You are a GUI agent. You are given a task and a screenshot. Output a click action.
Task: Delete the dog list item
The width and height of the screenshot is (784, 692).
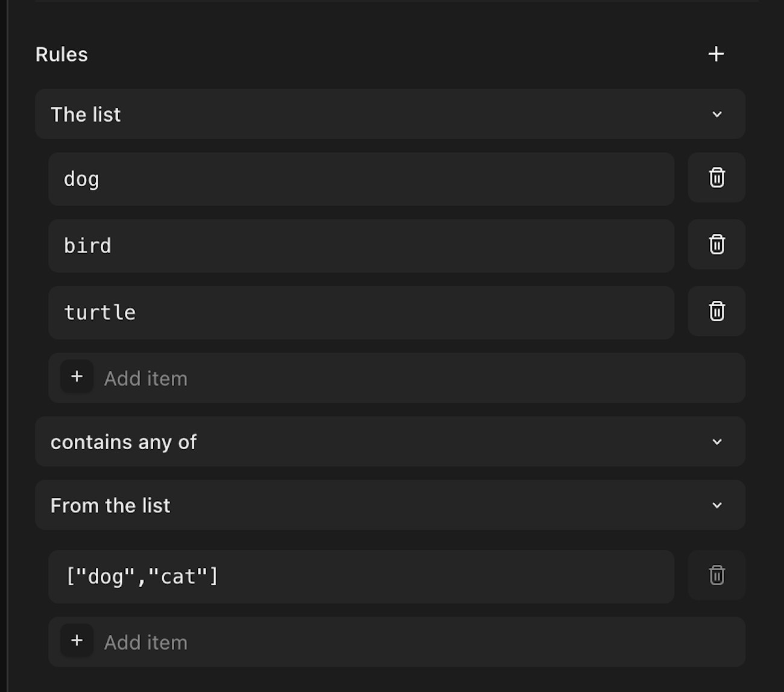point(716,178)
